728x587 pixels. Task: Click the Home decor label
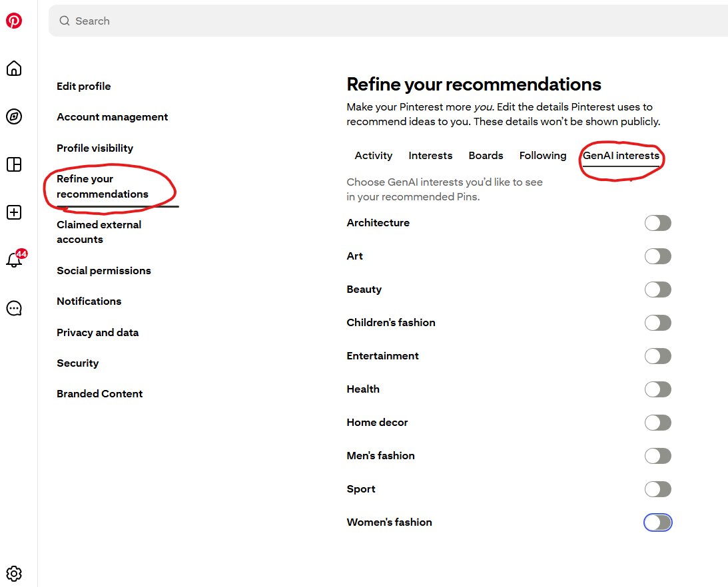[377, 422]
